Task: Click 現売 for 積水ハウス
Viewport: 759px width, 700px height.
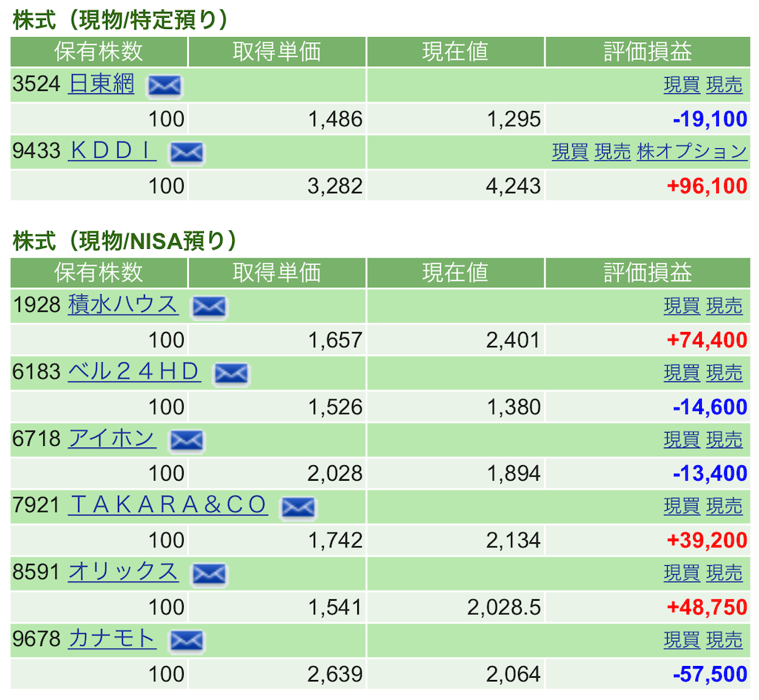Action: pyautogui.click(x=724, y=306)
